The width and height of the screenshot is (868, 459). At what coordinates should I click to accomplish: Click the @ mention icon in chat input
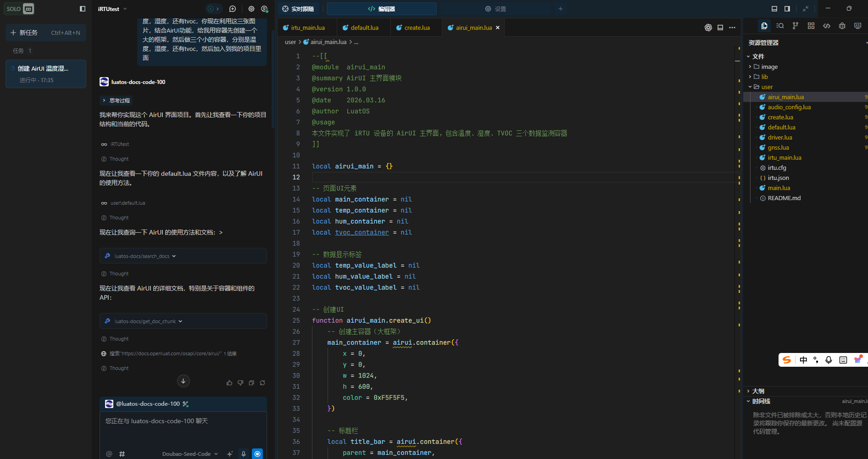(109, 454)
